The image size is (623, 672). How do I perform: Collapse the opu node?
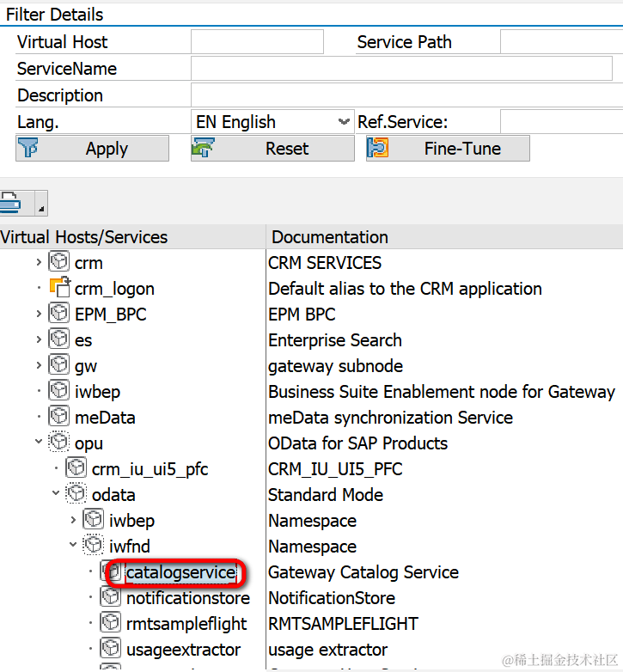39,442
